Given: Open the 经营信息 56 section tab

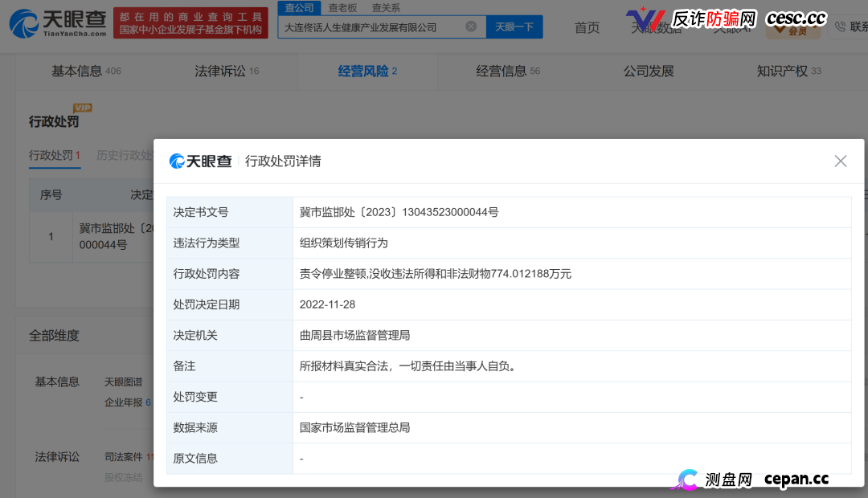Looking at the screenshot, I should [508, 71].
